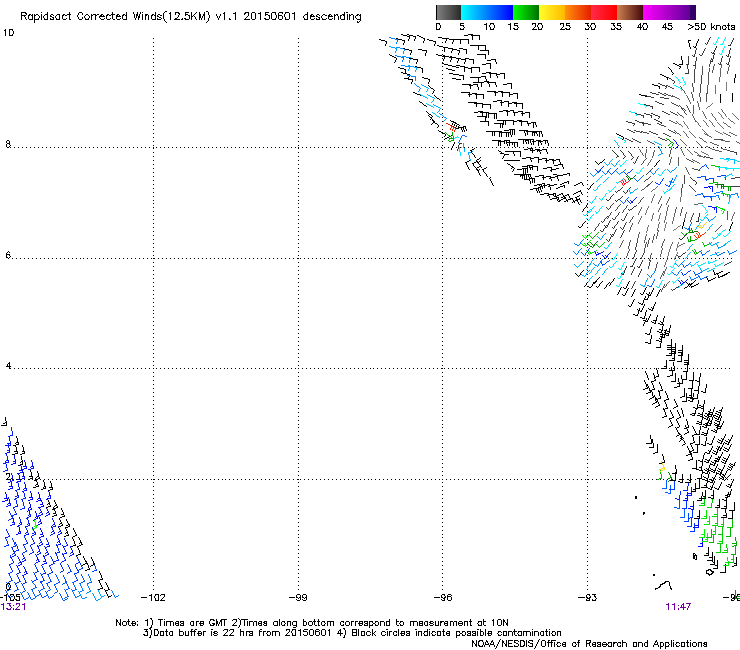The image size is (740, 650).
Task: Click the 'Data buffer is 22 hrs' note line
Action: [x=352, y=633]
